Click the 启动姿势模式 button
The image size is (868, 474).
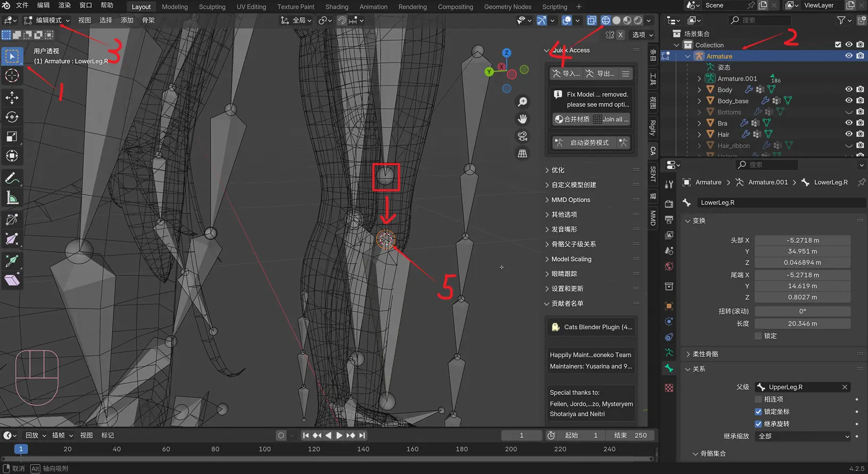pos(589,143)
